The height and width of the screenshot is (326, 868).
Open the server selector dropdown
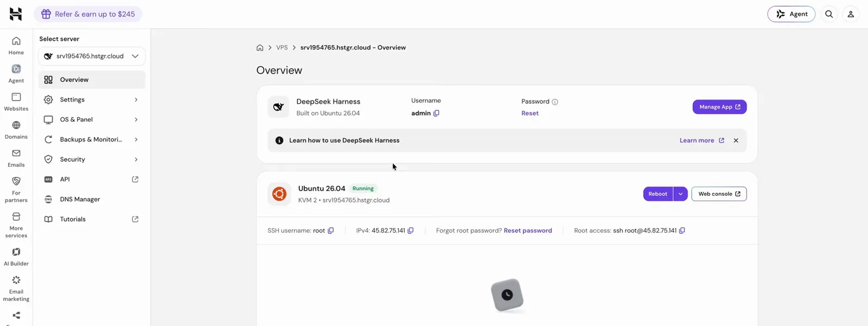point(92,56)
